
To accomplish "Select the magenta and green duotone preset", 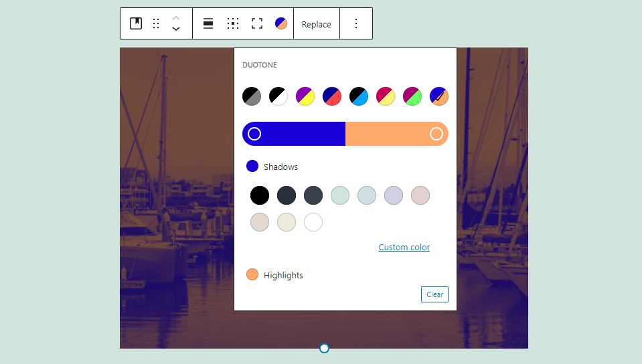I will 412,96.
